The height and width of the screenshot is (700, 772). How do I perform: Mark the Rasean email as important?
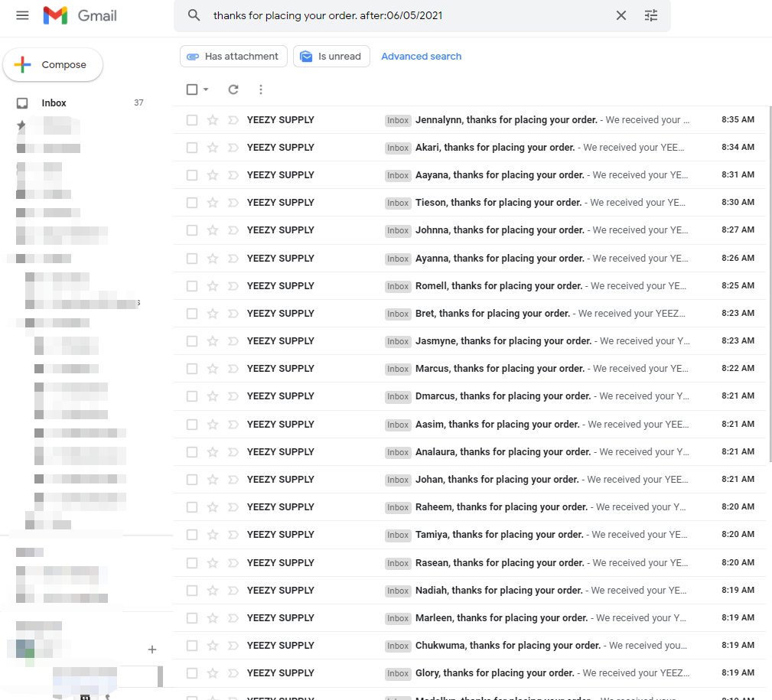click(233, 562)
